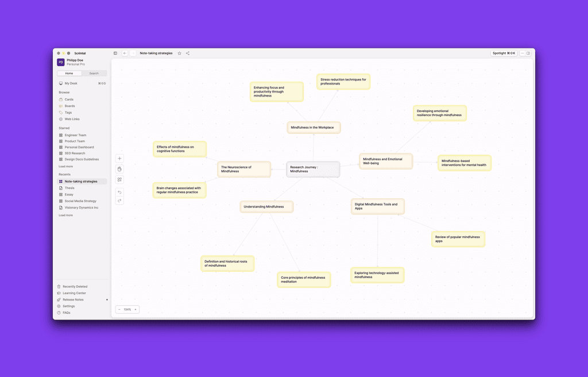The height and width of the screenshot is (377, 588).
Task: Redo the last undone action
Action: coord(119,201)
